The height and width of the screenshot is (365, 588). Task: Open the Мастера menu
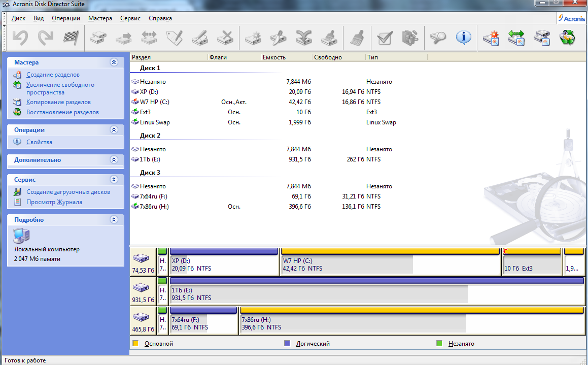pos(100,18)
